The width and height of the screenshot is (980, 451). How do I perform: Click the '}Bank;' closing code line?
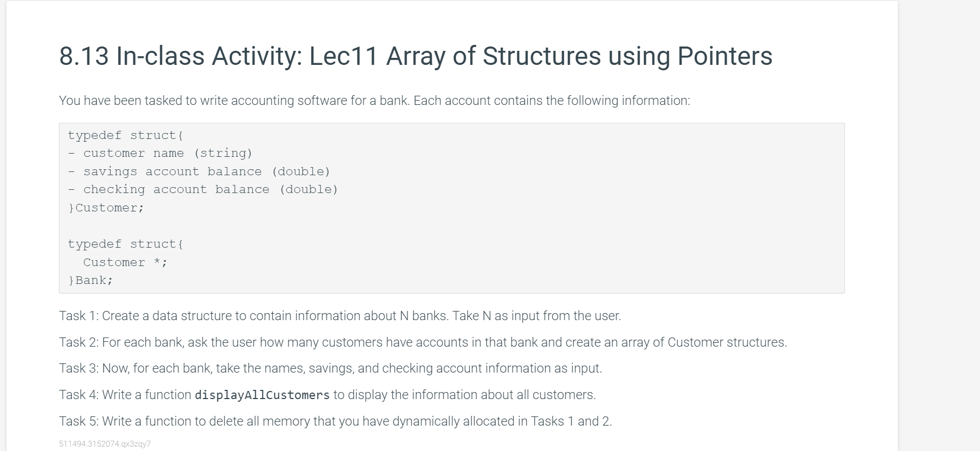point(91,280)
